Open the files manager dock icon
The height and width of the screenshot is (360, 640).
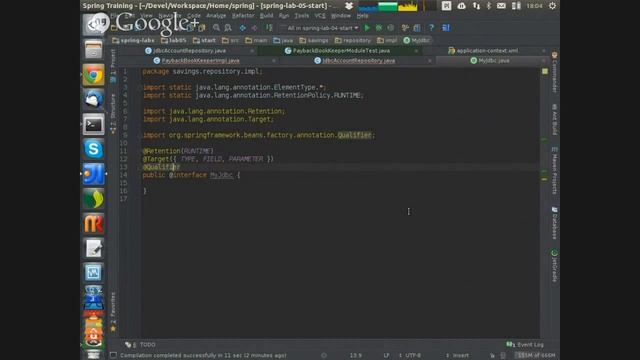coord(93,50)
